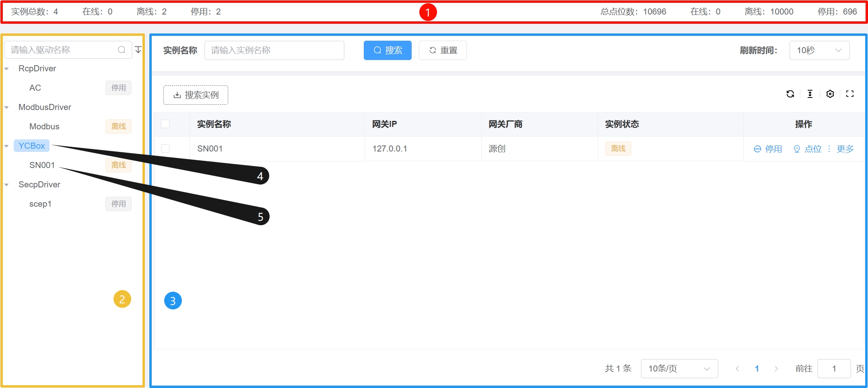
Task: Toggle fullscreen with the expand icon
Action: coord(850,94)
